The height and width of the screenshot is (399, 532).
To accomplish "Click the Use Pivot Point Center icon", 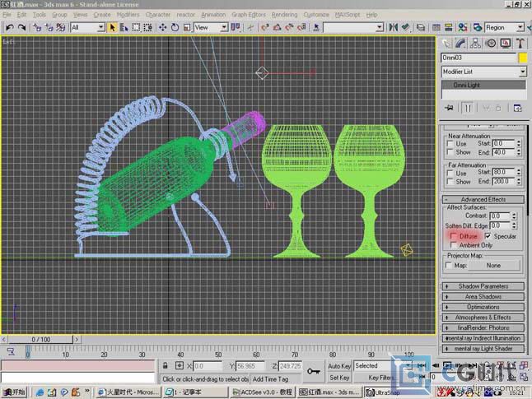I will pos(236,27).
